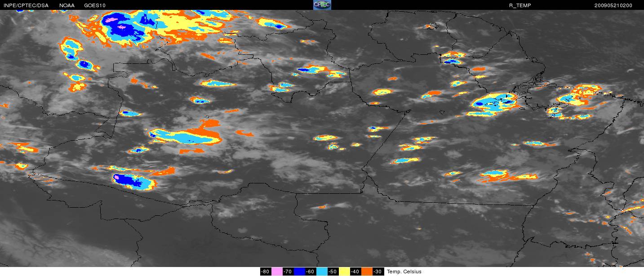Click the 200905210200 timestamp
Screen dimensions: 644x276
click(613, 5)
